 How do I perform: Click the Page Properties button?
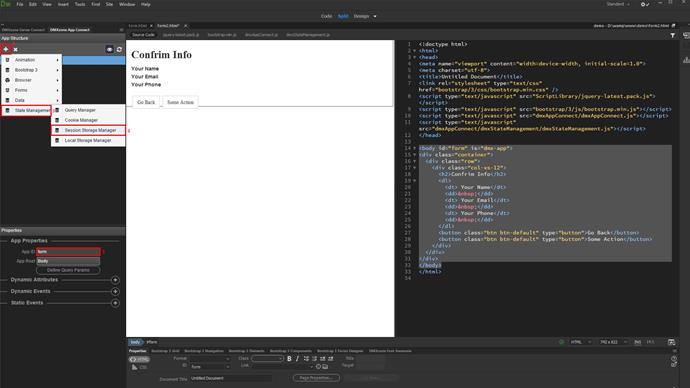pos(316,378)
